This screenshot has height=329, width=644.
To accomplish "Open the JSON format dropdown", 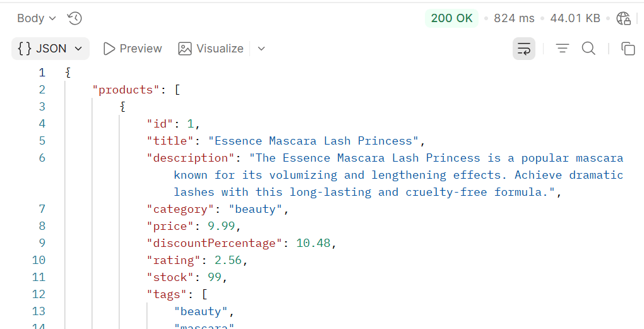I will pyautogui.click(x=50, y=49).
